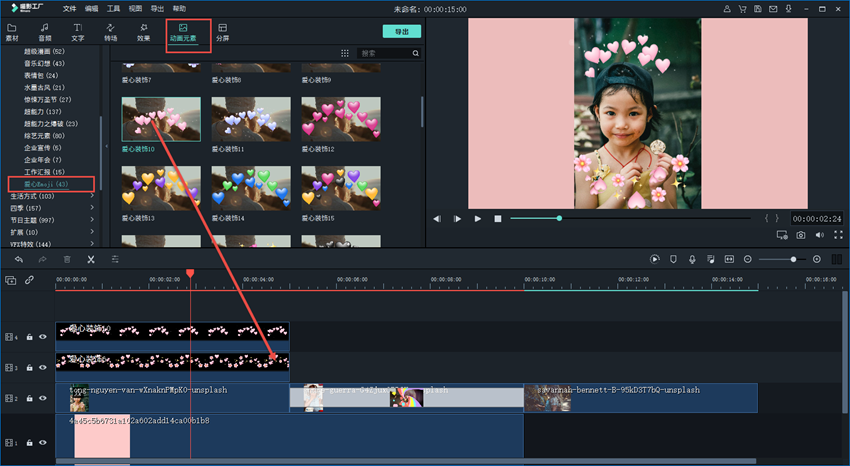850x466 pixels.
Task: Toggle visibility of track 1
Action: pos(43,442)
